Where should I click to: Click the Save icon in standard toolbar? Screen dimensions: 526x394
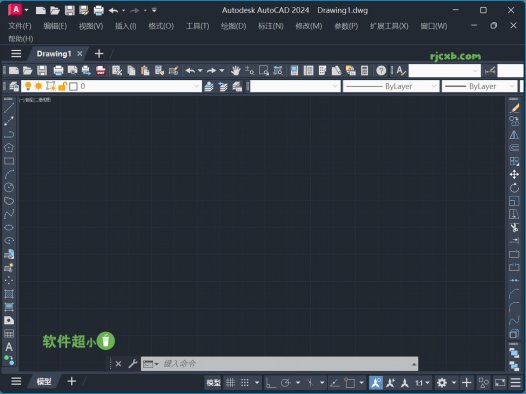[42, 70]
